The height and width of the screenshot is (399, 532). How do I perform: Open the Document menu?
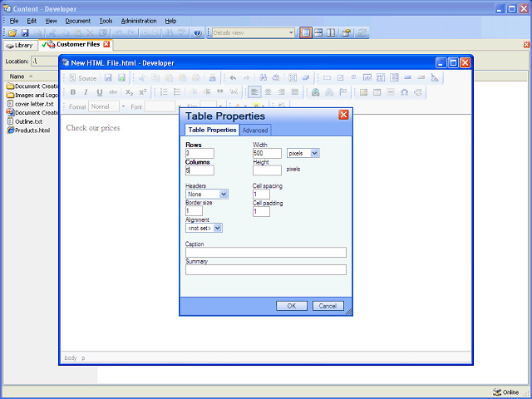(78, 21)
